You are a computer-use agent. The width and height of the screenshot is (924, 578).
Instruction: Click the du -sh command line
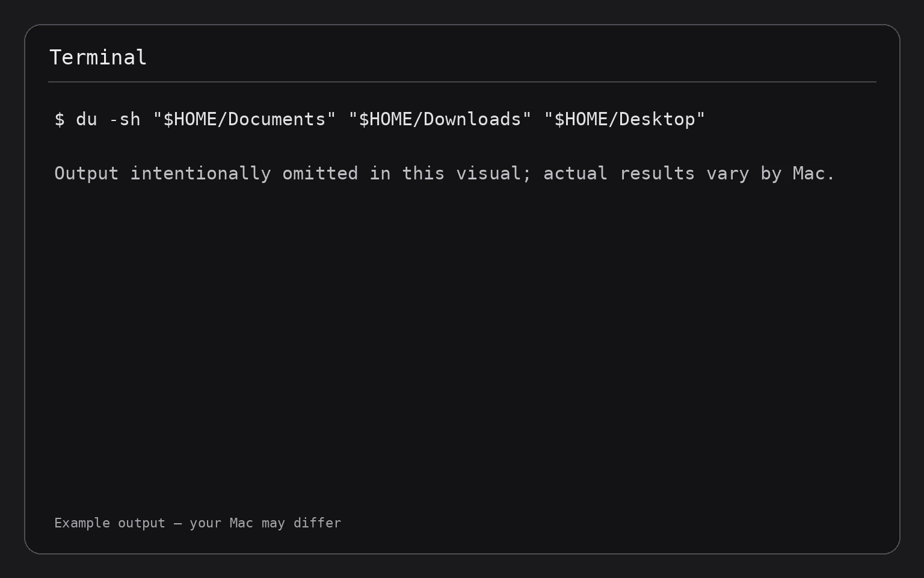pyautogui.click(x=380, y=119)
